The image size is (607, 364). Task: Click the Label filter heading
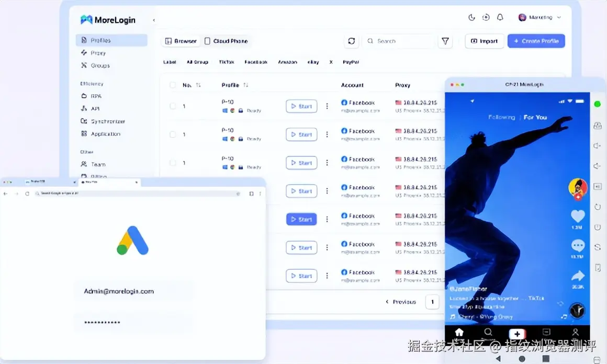point(170,62)
